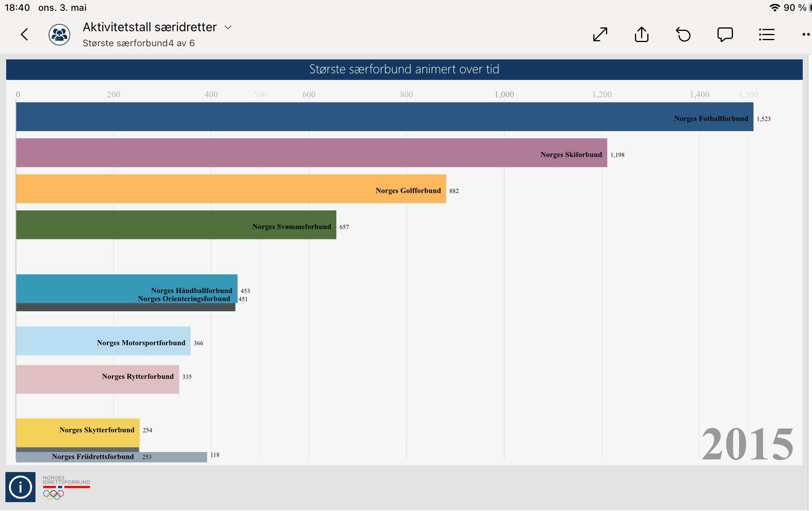
Task: Tap the 200 axis label
Action: pos(113,94)
